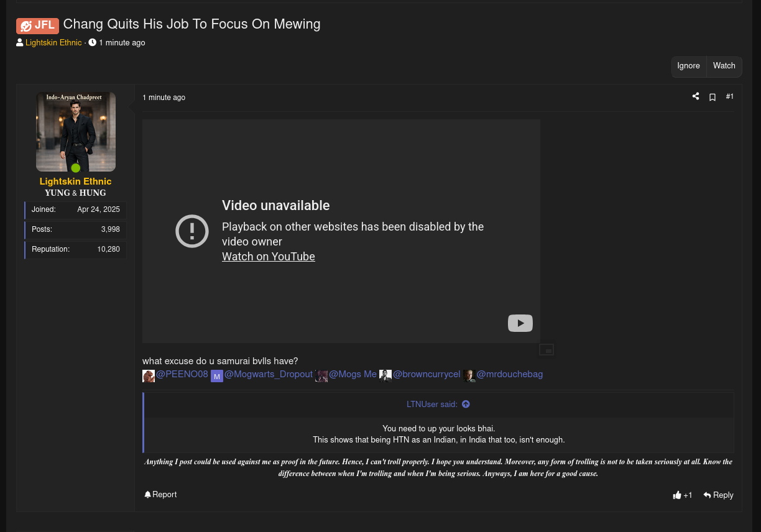761x532 pixels.
Task: Click the JFL thread prefix badge
Action: point(37,25)
